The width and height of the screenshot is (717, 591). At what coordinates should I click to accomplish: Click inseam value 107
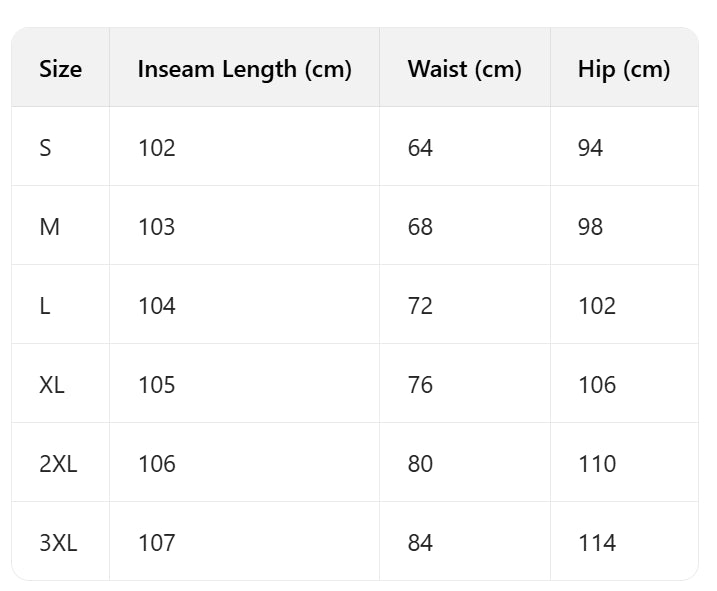(x=156, y=543)
